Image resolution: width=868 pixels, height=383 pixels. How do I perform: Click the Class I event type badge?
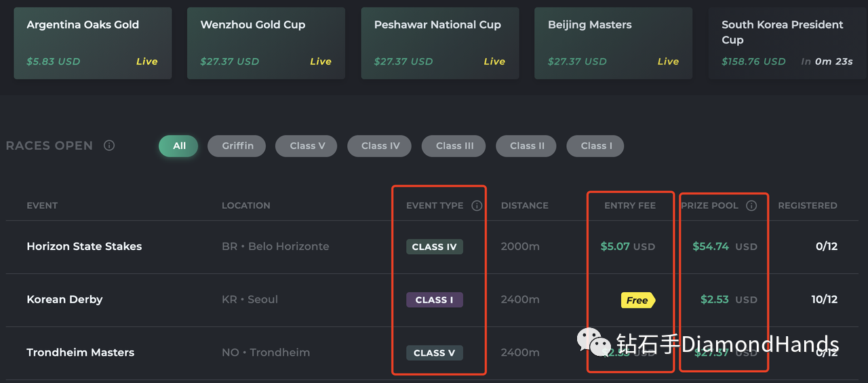click(434, 300)
